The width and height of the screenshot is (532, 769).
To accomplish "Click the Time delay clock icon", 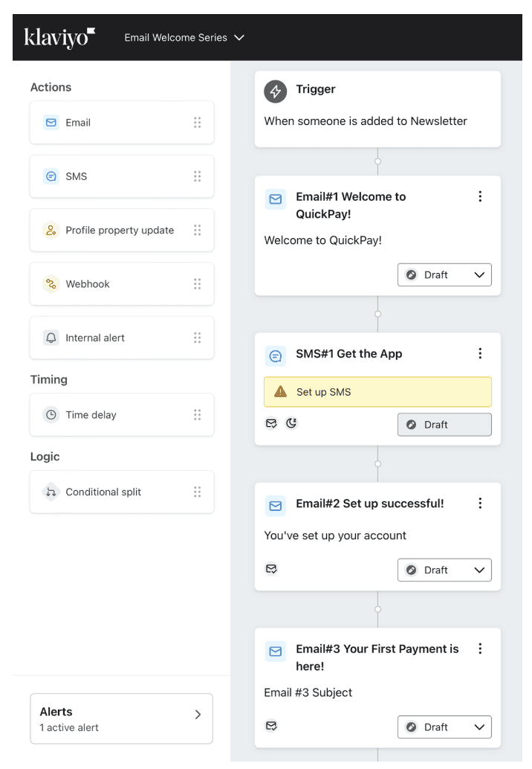I will point(51,415).
